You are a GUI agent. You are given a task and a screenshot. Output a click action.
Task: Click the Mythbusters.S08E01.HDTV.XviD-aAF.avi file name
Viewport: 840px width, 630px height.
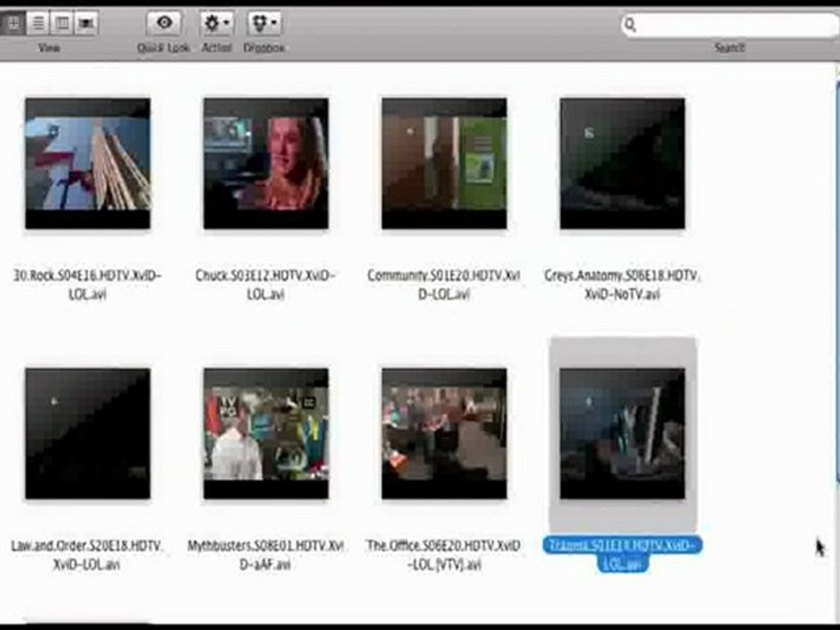click(265, 555)
